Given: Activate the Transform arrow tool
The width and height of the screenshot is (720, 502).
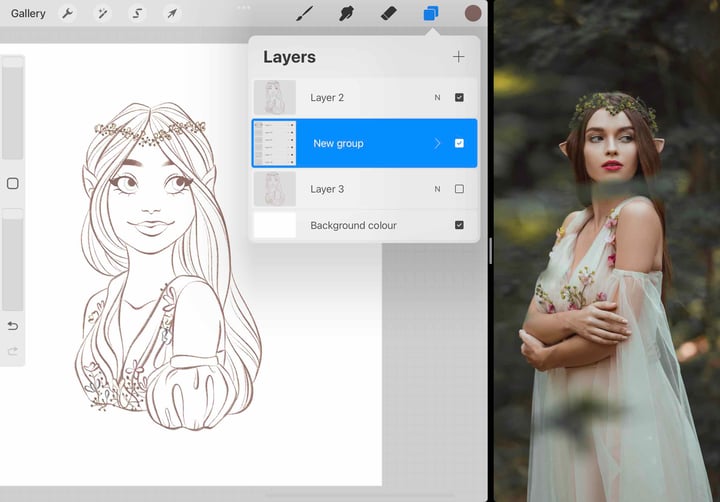Looking at the screenshot, I should (x=172, y=13).
